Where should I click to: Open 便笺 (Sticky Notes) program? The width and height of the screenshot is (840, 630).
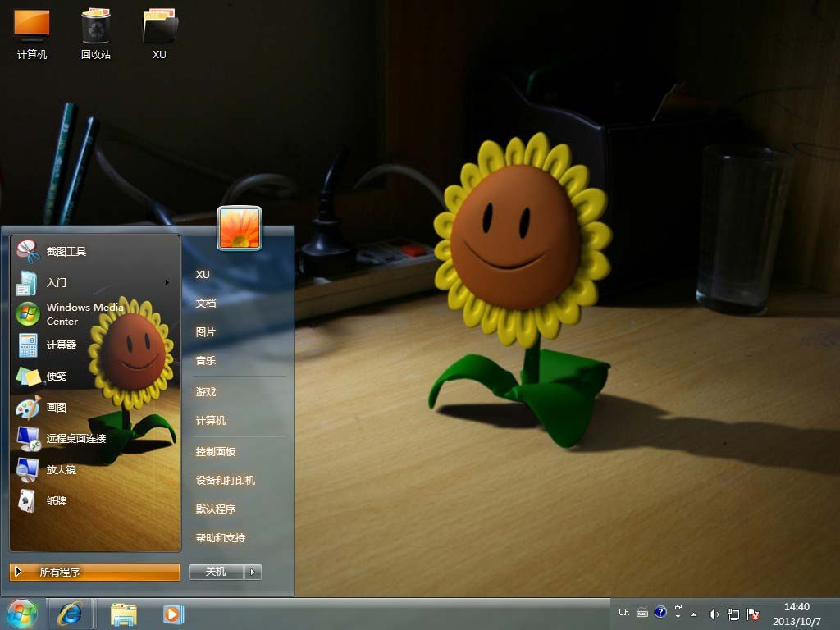(x=56, y=377)
